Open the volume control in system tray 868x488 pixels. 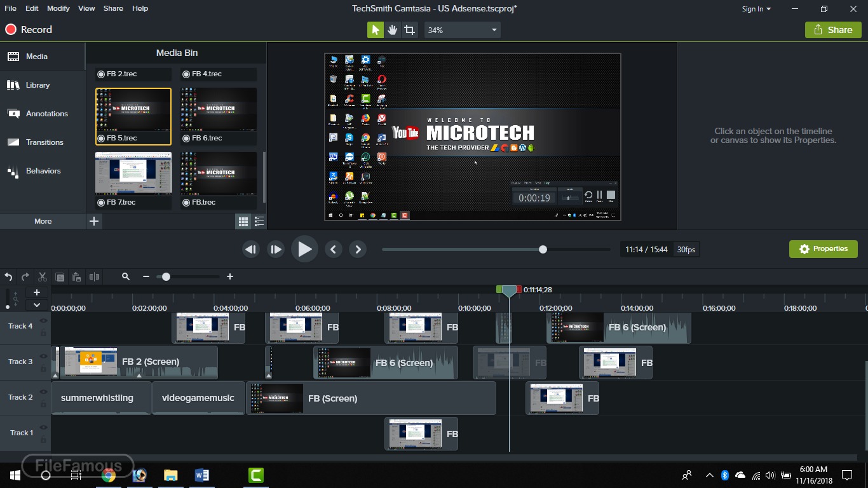(770, 475)
